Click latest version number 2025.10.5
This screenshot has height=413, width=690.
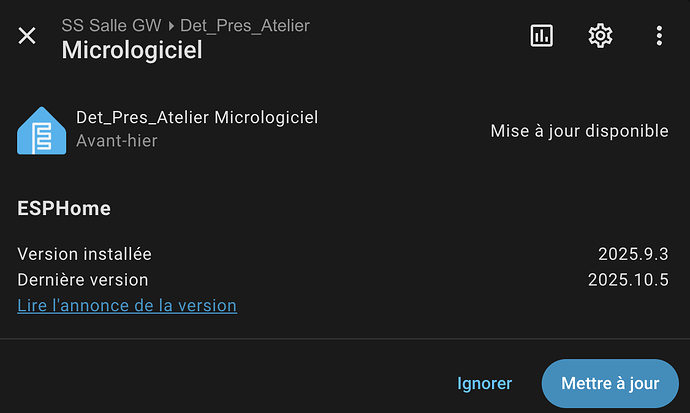[x=628, y=280]
